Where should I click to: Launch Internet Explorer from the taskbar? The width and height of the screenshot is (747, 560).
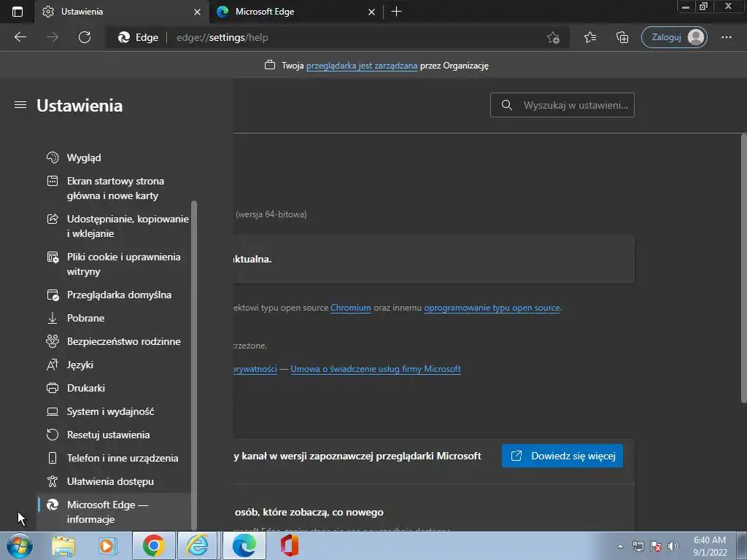tap(197, 545)
